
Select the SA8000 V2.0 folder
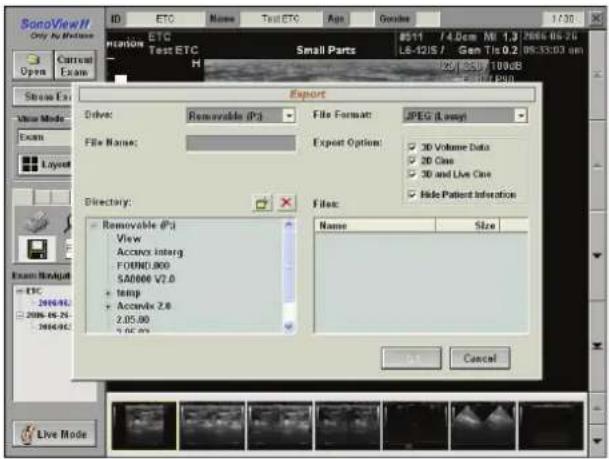pyautogui.click(x=146, y=279)
